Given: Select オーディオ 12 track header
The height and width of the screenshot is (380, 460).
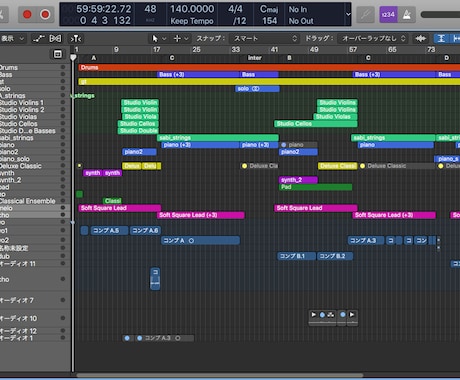Looking at the screenshot, I should pos(35,331).
